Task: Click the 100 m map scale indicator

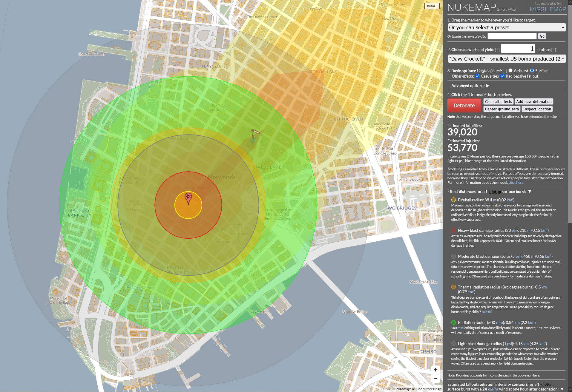Action: [432, 6]
